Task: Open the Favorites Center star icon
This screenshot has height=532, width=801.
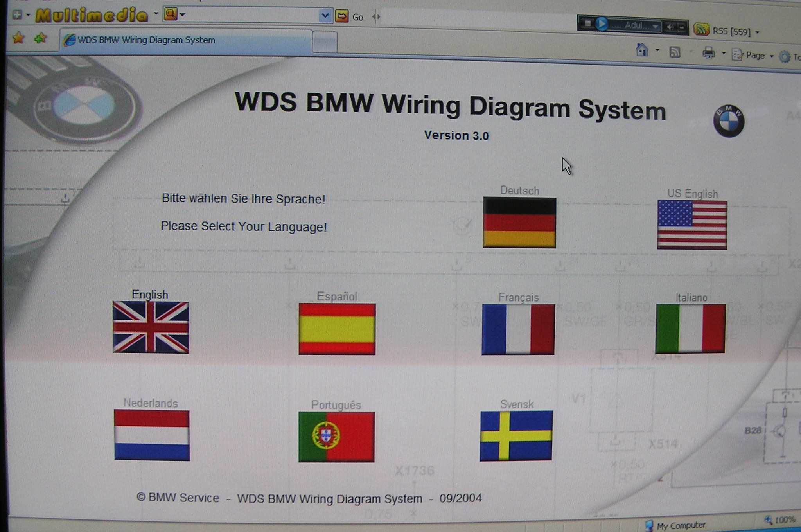Action: pos(18,38)
